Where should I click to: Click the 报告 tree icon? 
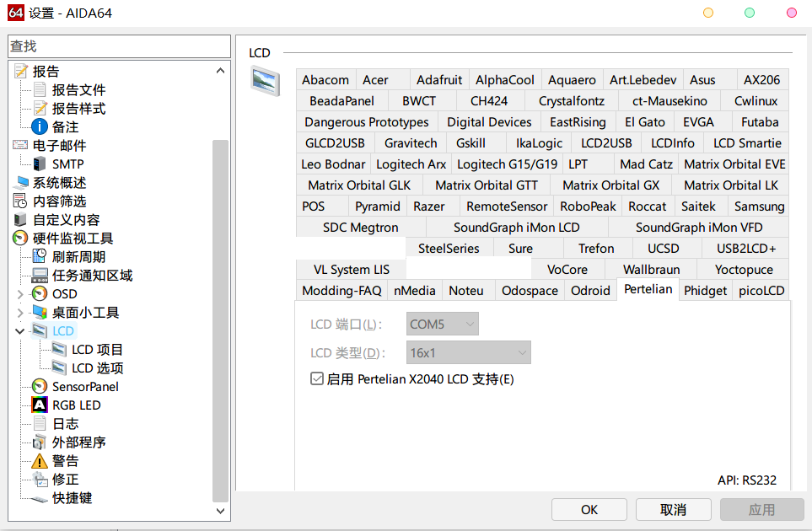pyautogui.click(x=21, y=71)
